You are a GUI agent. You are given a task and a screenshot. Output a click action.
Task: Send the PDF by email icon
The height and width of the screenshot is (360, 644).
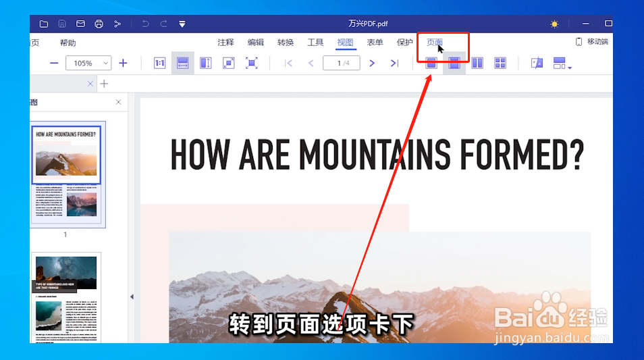80,24
